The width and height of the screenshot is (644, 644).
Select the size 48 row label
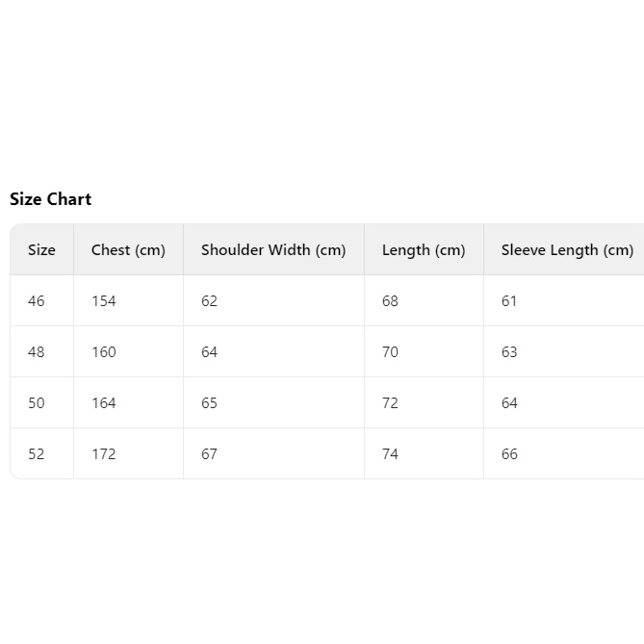click(x=37, y=352)
